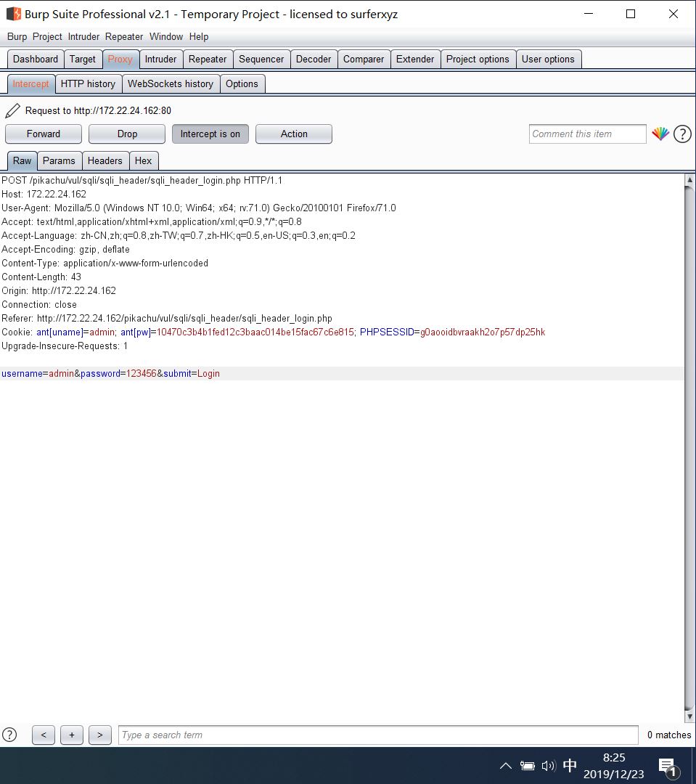The height and width of the screenshot is (784, 696).
Task: Switch Chinese input method indicator
Action: 570,766
